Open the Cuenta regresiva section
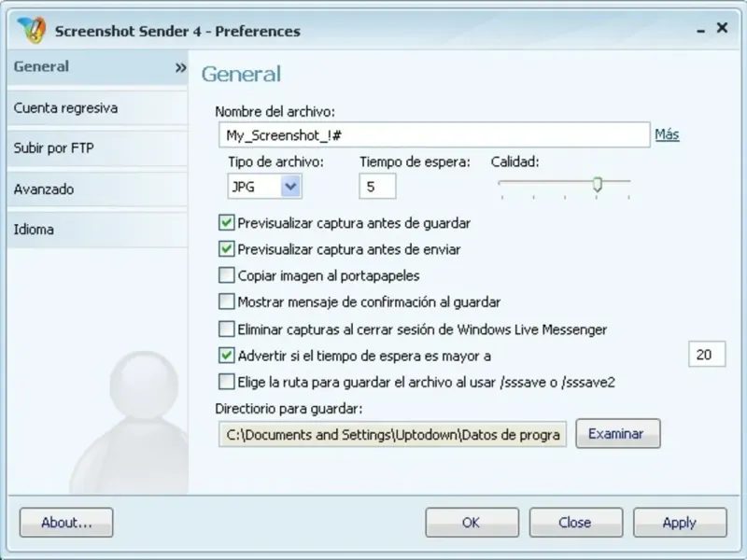This screenshot has height=560, width=747. (65, 107)
